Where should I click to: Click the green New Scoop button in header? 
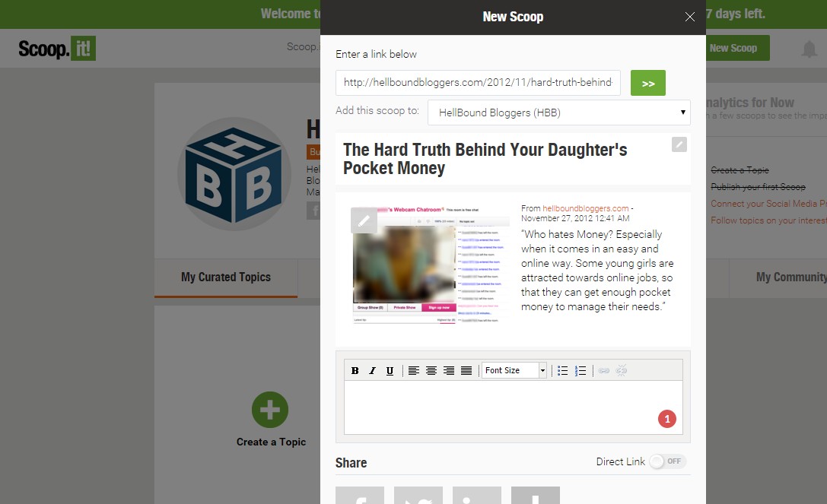[x=737, y=48]
